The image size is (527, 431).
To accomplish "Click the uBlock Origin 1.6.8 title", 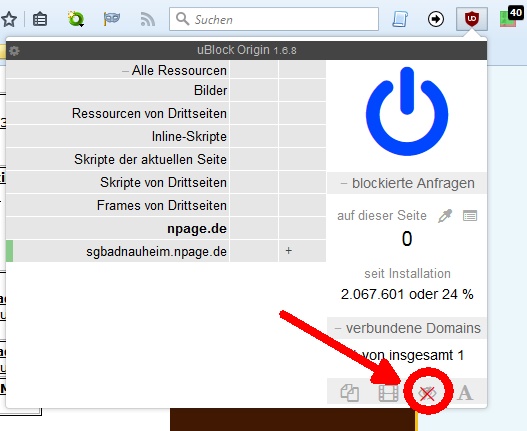I will click(x=246, y=50).
